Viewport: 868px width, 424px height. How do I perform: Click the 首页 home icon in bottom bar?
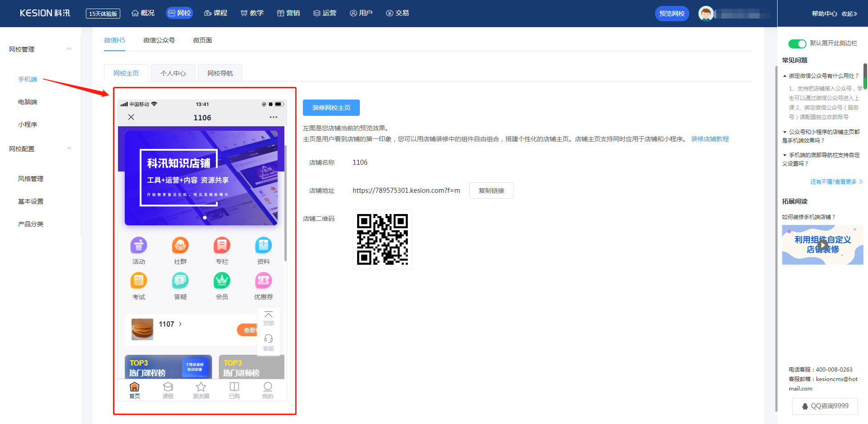tap(134, 387)
